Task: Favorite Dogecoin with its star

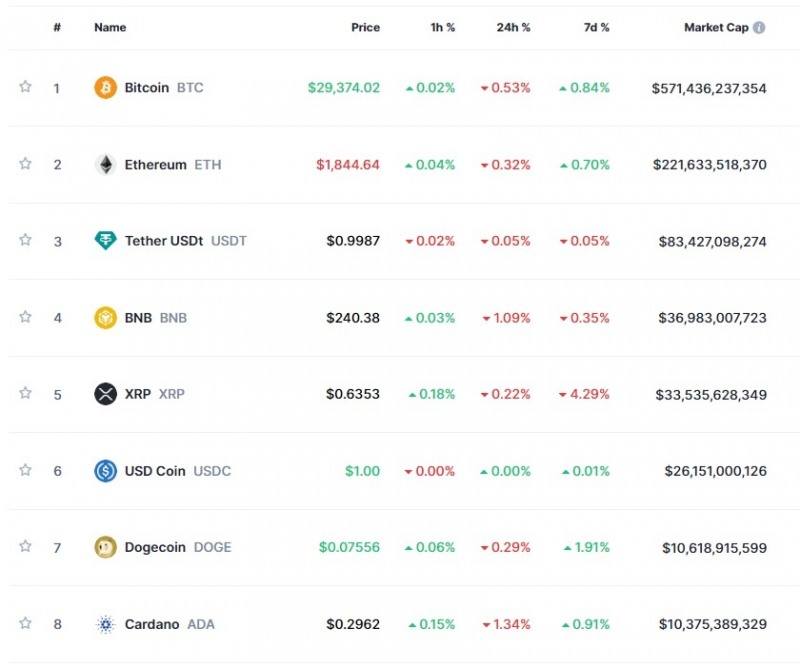Action: (25, 546)
